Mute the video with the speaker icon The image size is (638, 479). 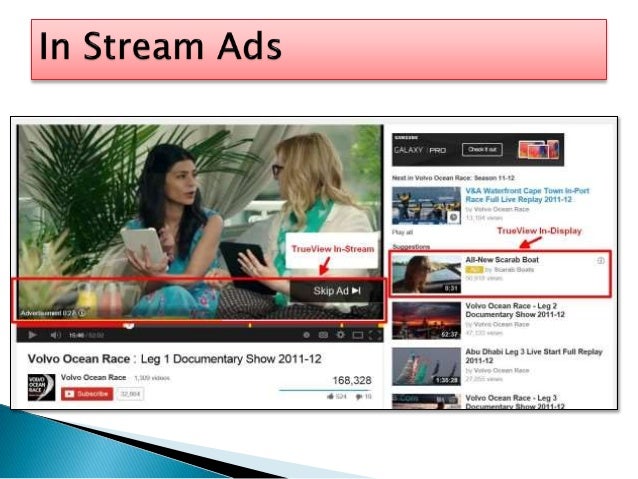point(55,335)
